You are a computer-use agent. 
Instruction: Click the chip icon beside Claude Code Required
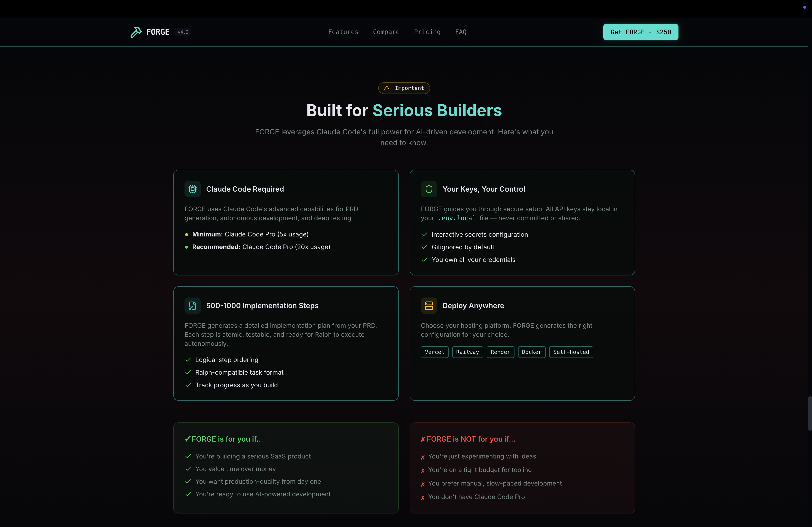(192, 189)
